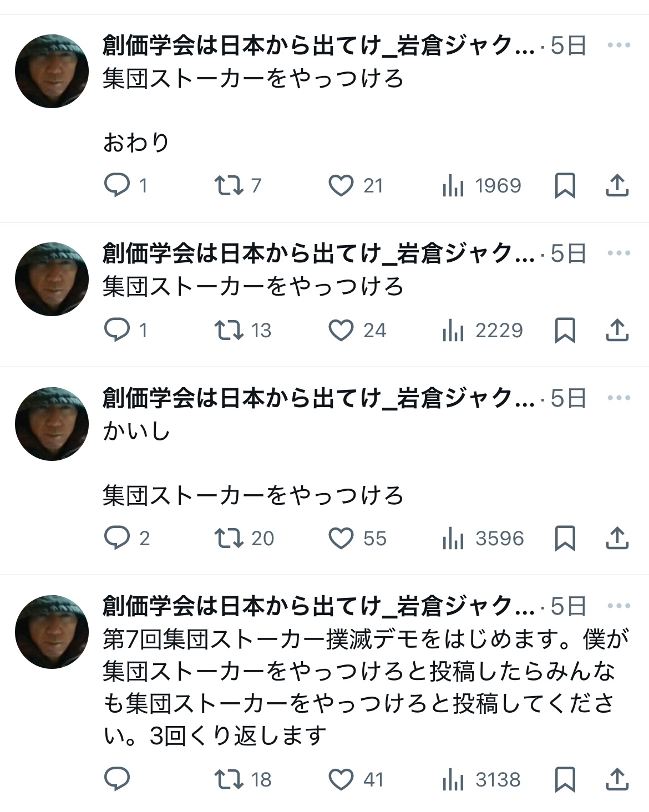This screenshot has height=812, width=649.
Task: Reply to the 第7回集団ストーカー撲滅デモ post
Action: pos(117,779)
